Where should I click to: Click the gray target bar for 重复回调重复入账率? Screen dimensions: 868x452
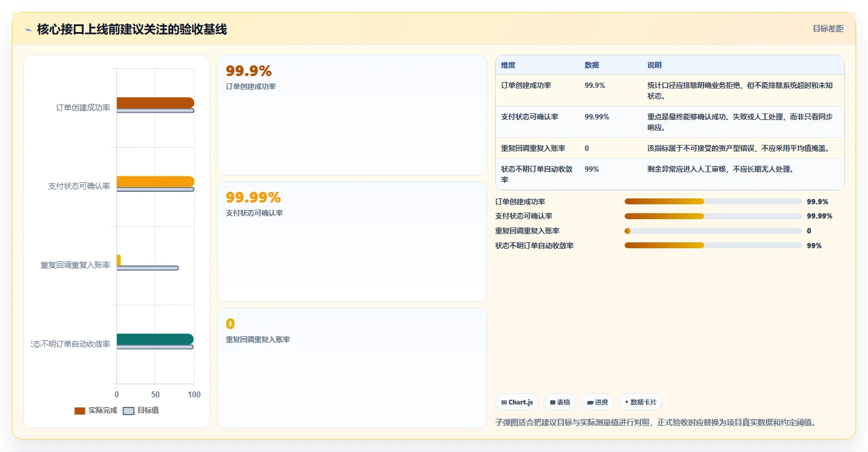click(x=147, y=268)
